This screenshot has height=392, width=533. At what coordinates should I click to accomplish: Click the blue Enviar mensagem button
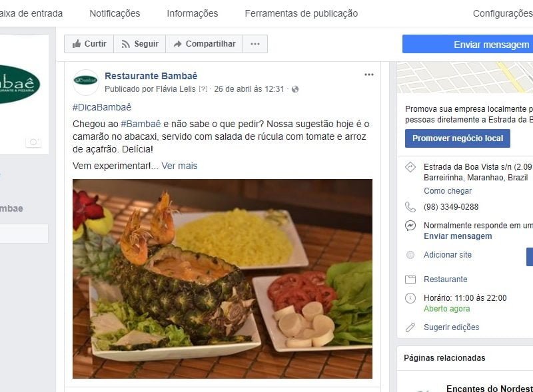pyautogui.click(x=468, y=44)
